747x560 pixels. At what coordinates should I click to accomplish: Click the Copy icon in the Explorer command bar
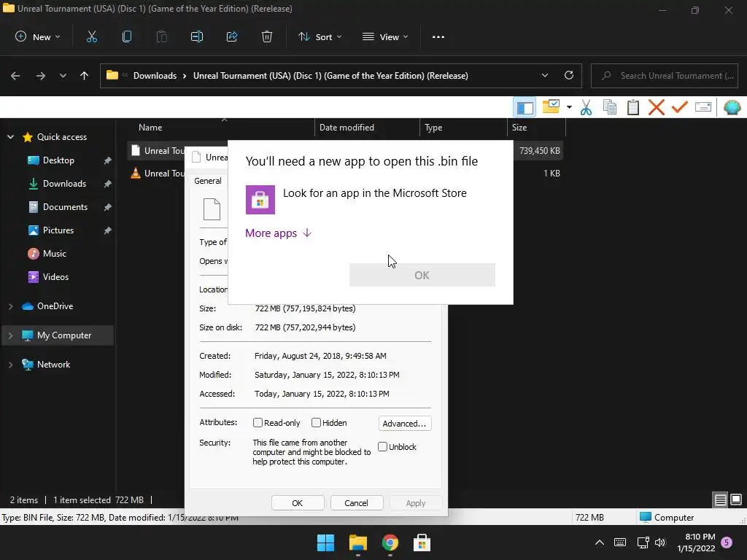click(x=127, y=36)
